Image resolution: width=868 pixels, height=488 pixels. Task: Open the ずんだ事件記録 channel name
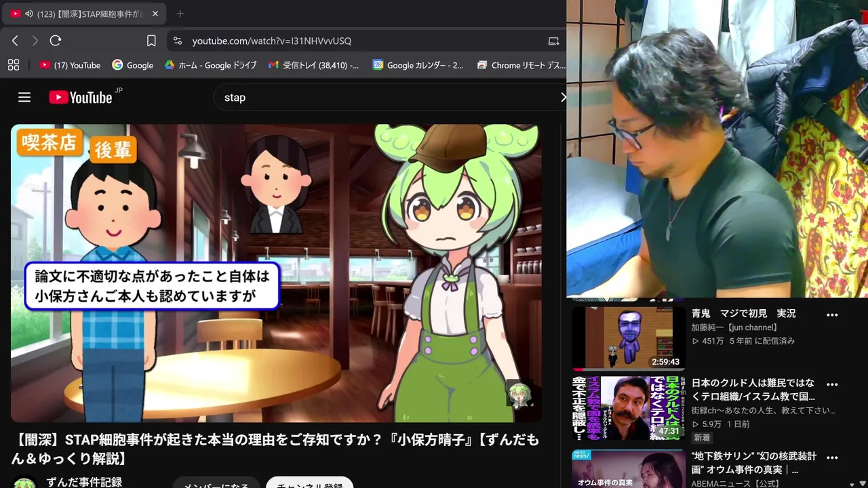[x=84, y=482]
